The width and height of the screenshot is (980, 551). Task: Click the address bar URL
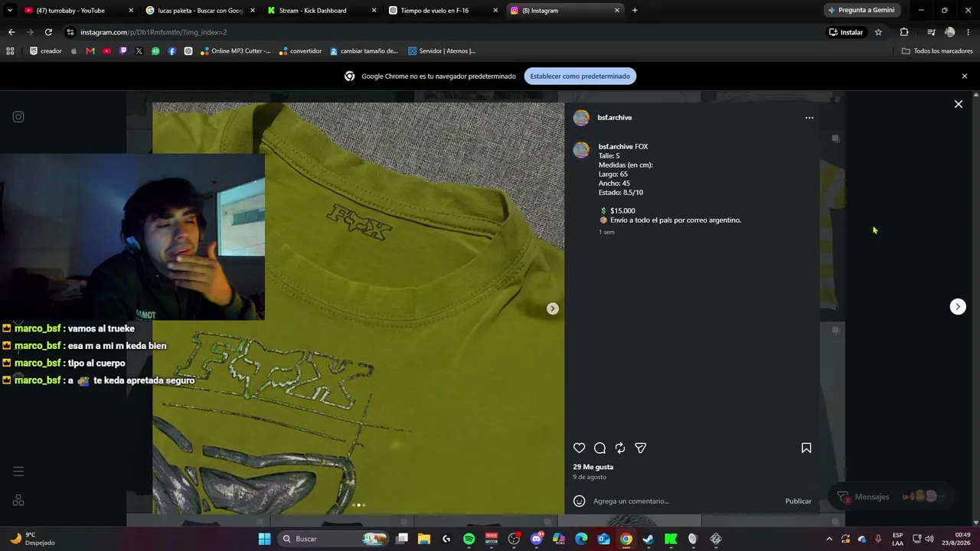[154, 32]
